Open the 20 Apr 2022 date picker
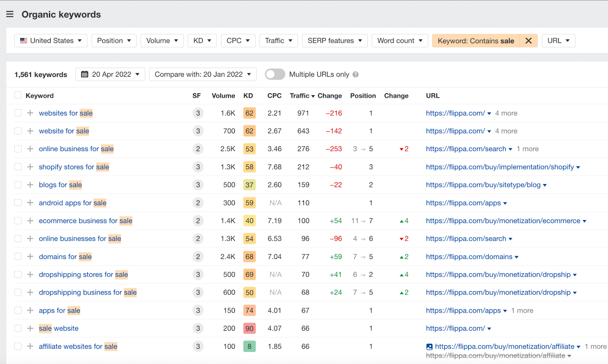608x364 pixels. coord(110,74)
